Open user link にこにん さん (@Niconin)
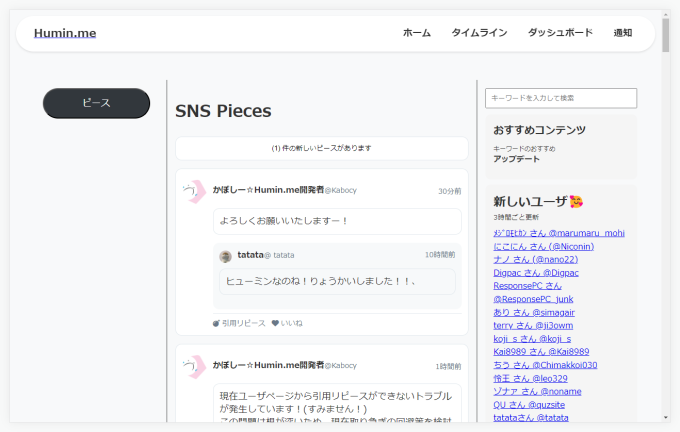The image size is (680, 432). [543, 247]
